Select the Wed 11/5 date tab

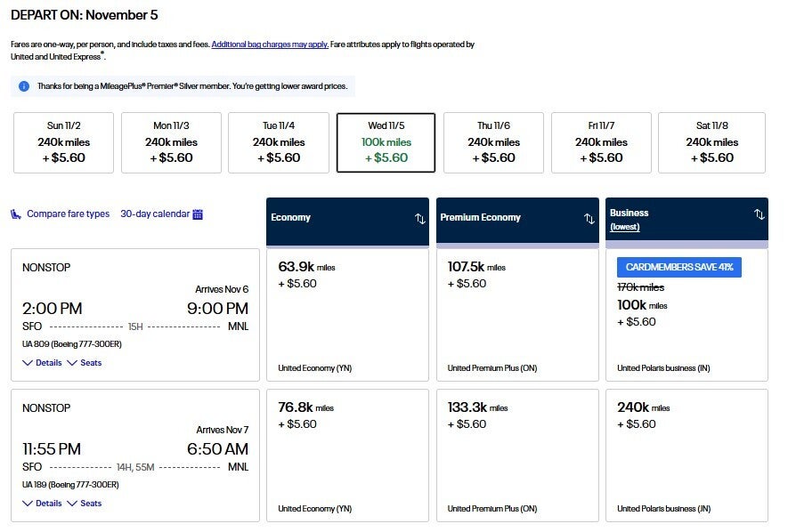click(x=386, y=142)
